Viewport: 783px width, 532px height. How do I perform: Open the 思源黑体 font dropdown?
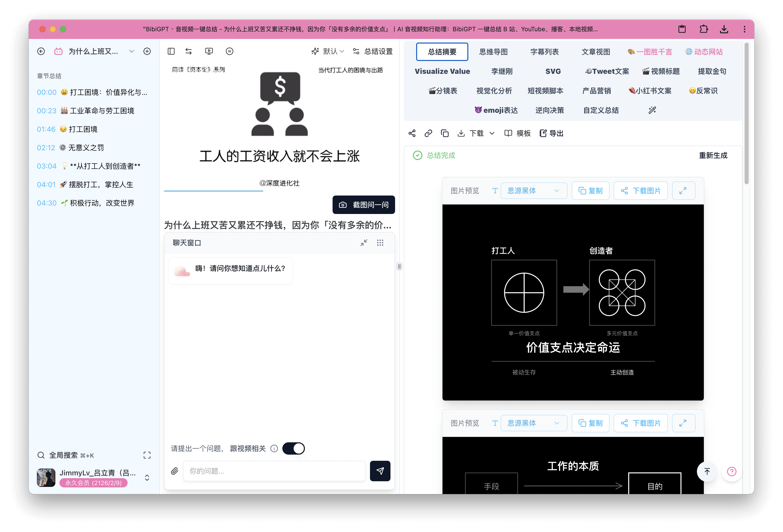click(x=533, y=191)
